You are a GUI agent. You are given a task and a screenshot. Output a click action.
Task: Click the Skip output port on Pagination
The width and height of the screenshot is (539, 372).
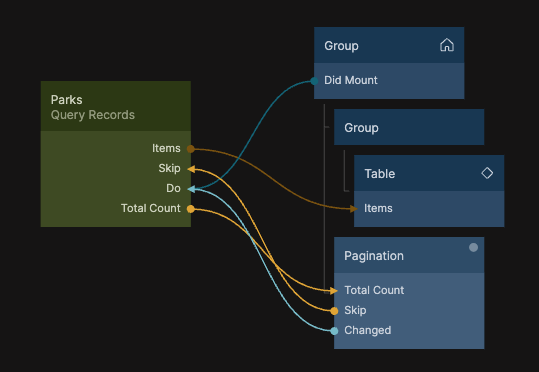click(x=334, y=311)
